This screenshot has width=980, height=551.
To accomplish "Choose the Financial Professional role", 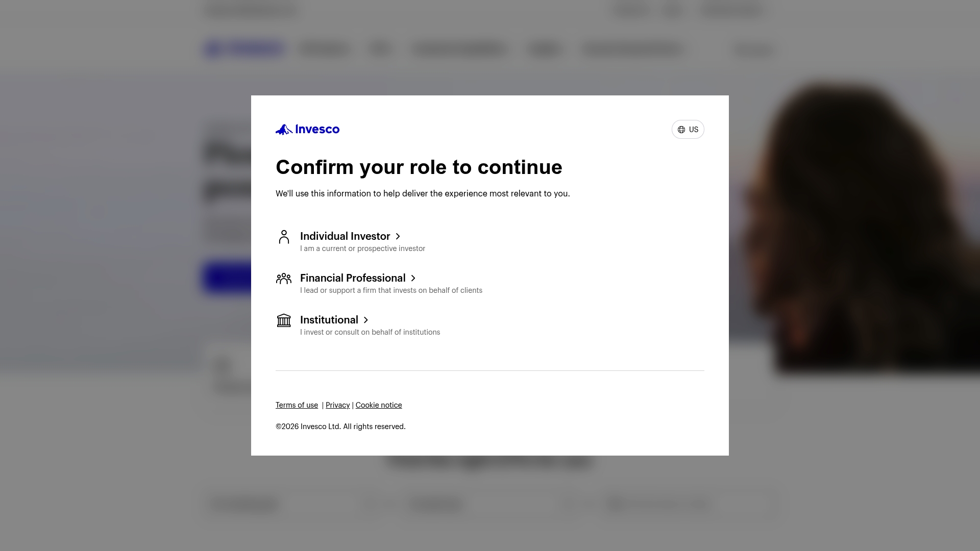I will (353, 278).
